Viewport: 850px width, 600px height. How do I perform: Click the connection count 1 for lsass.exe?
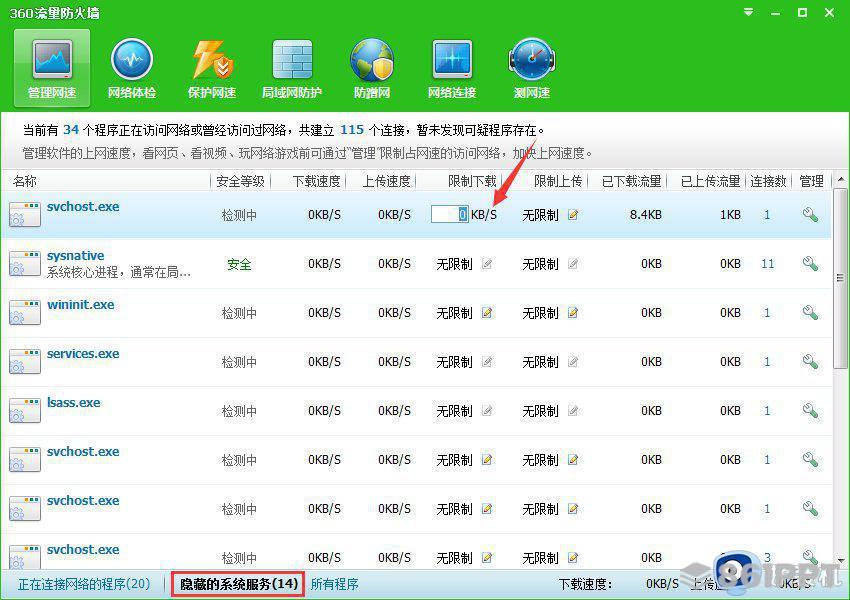click(x=767, y=411)
